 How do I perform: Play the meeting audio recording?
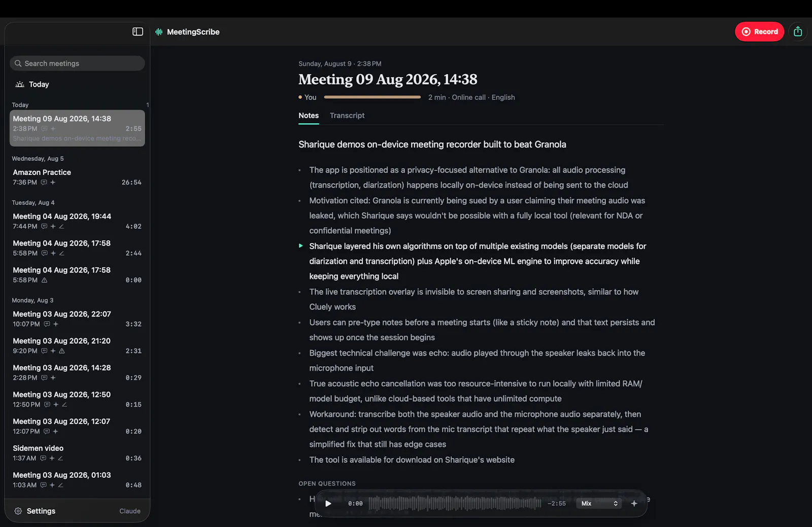(x=328, y=504)
